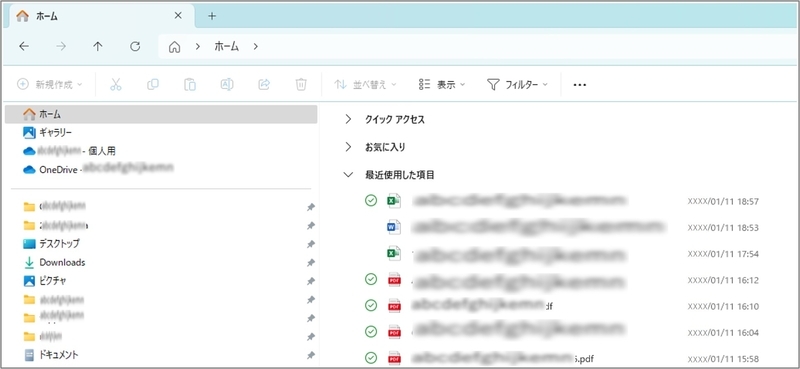Viewport: 800px width, 369px height.
Task: Click the home icon in address bar
Action: [x=174, y=47]
